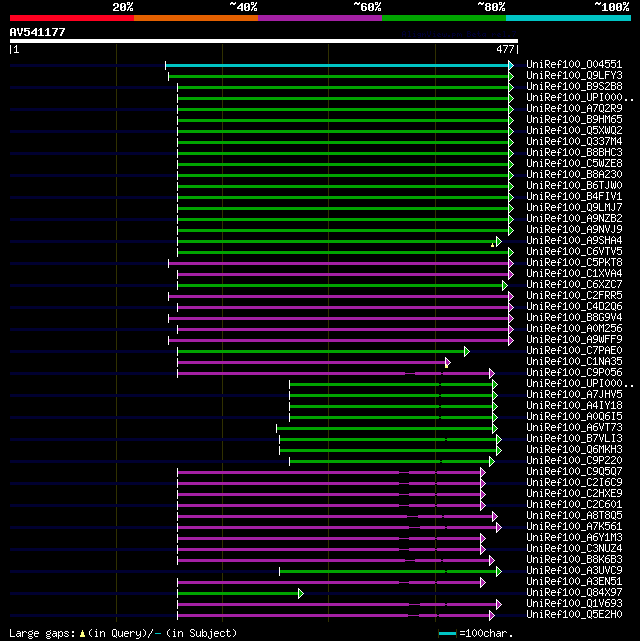Click the arrowhead ending the UniRef100_C7PAE0 alignment
This screenshot has width=640, height=641.
[x=467, y=351]
